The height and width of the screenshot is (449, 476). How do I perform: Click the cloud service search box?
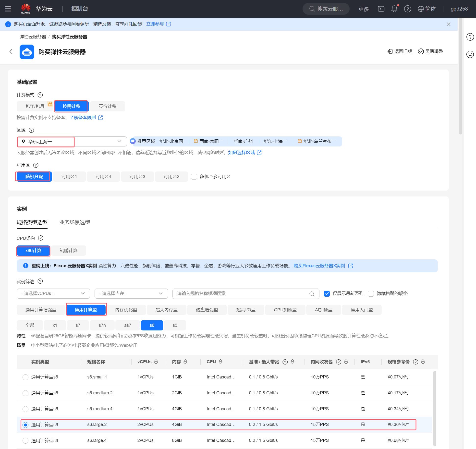point(326,9)
